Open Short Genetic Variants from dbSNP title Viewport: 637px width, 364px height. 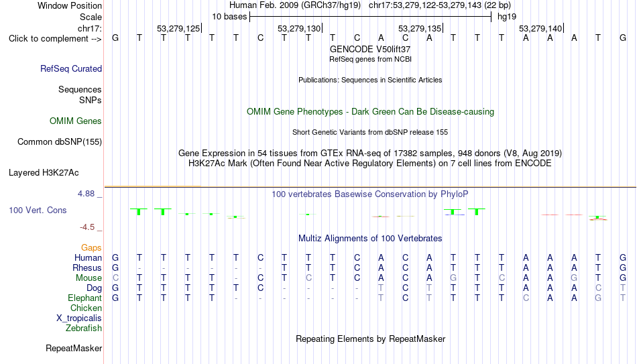[x=370, y=133]
